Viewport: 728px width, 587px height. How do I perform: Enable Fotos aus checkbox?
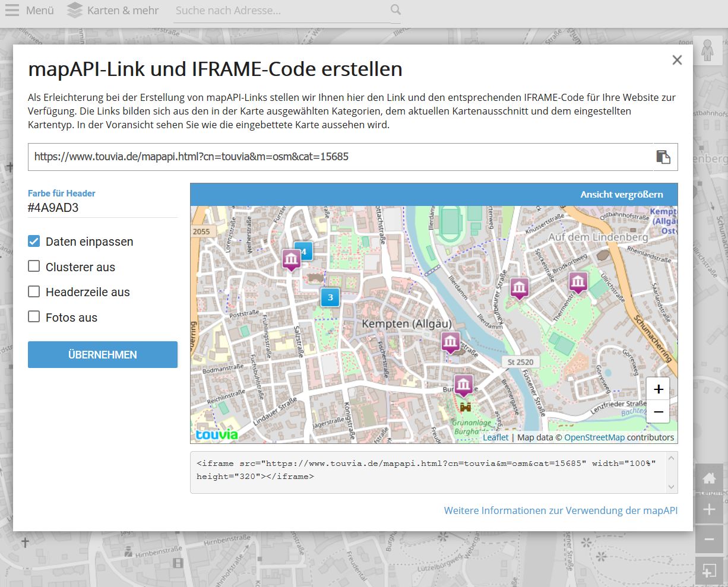(34, 317)
